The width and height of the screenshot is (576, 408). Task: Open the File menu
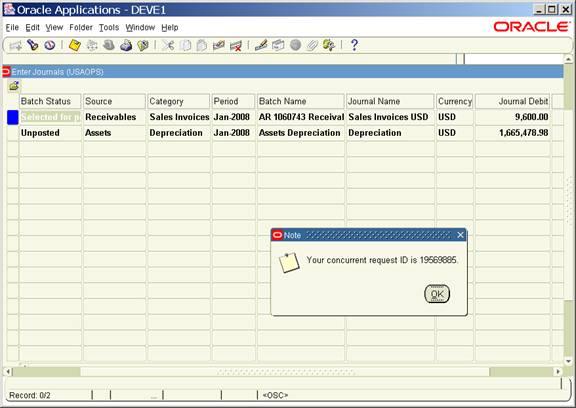tap(12, 28)
